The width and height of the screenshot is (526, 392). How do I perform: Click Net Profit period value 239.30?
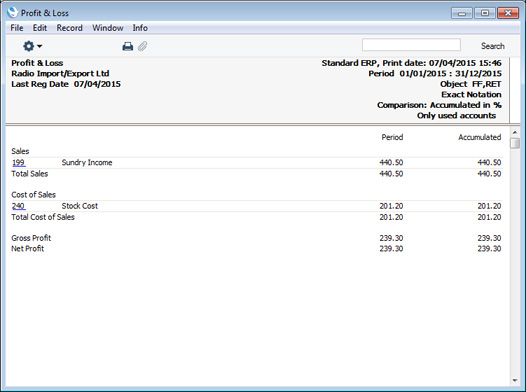click(391, 248)
